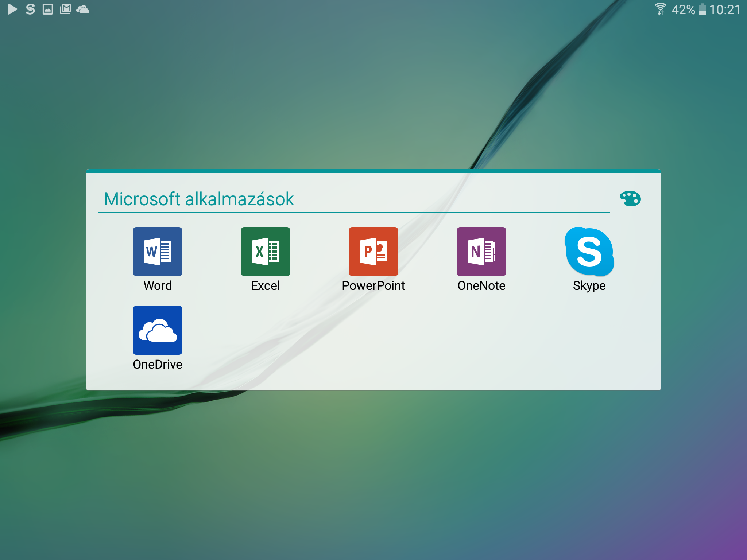Click the PowerPoint label text
Image resolution: width=747 pixels, height=560 pixels.
click(x=373, y=285)
